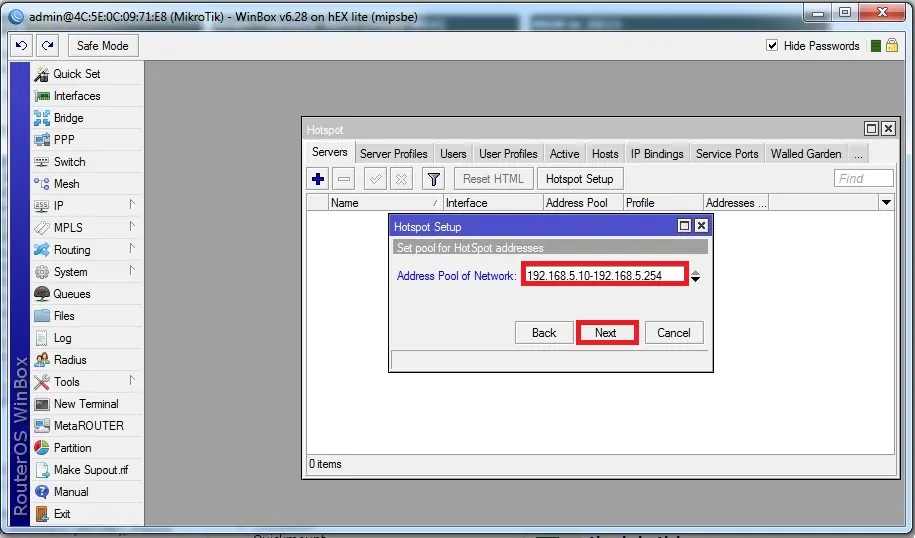
Task: Open the Log section
Action: pyautogui.click(x=86, y=338)
